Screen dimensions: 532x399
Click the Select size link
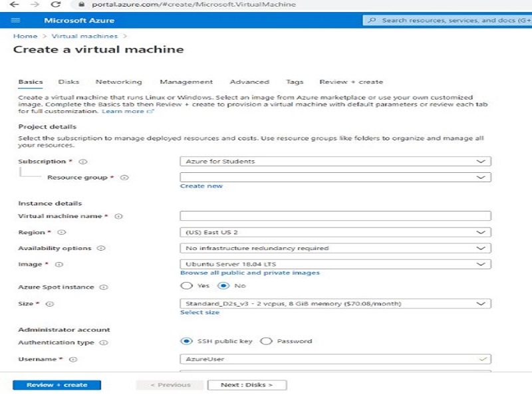coord(199,312)
